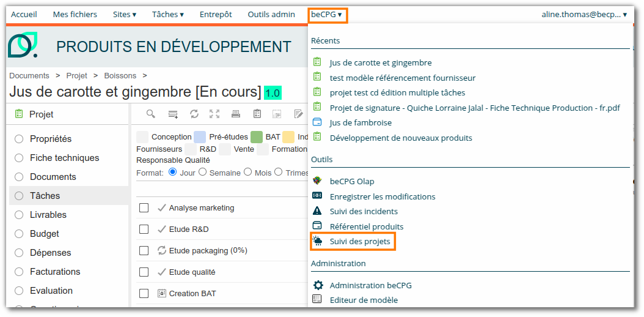Open the aline.thomas user account dropdown

click(x=584, y=15)
